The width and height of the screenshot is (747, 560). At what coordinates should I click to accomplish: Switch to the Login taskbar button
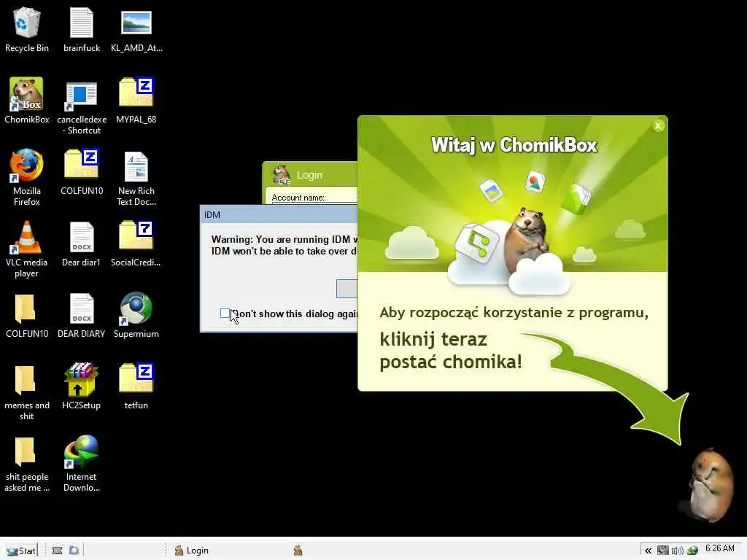pos(192,551)
